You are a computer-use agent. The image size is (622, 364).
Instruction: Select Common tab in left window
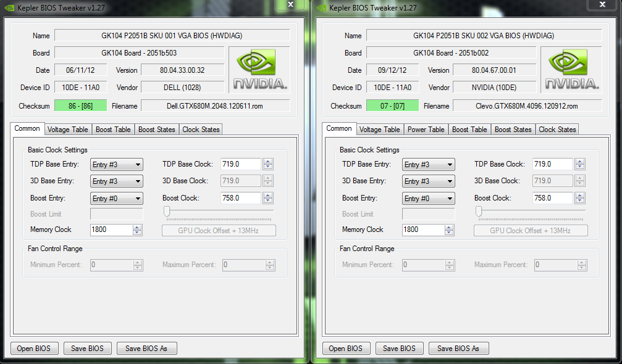coord(27,128)
